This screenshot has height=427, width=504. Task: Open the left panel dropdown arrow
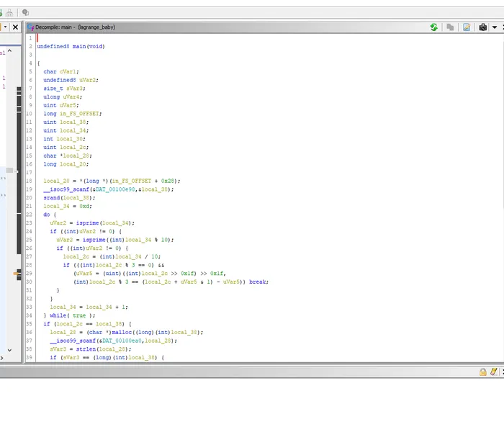point(4,27)
